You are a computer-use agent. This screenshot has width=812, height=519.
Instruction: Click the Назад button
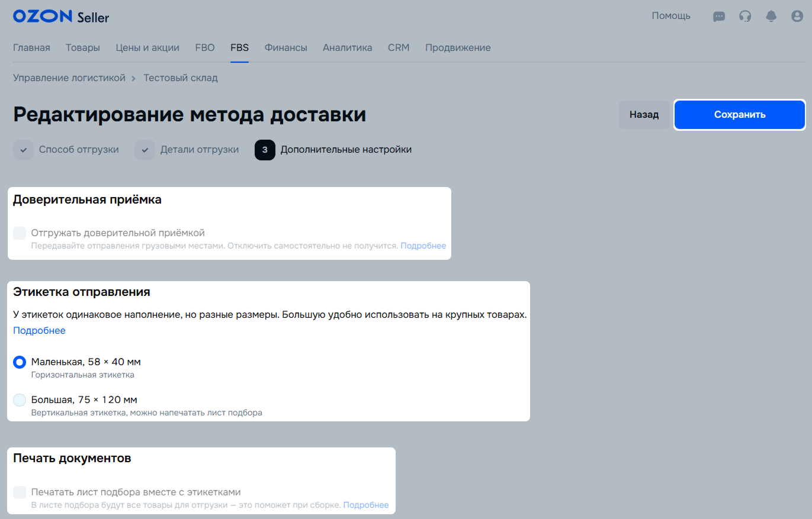[x=644, y=115]
